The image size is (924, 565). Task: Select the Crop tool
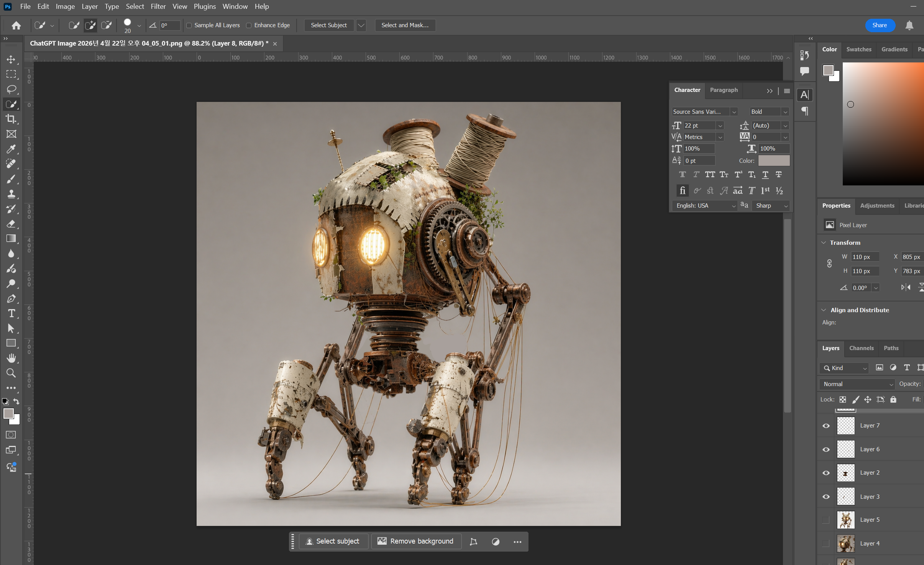(x=11, y=119)
